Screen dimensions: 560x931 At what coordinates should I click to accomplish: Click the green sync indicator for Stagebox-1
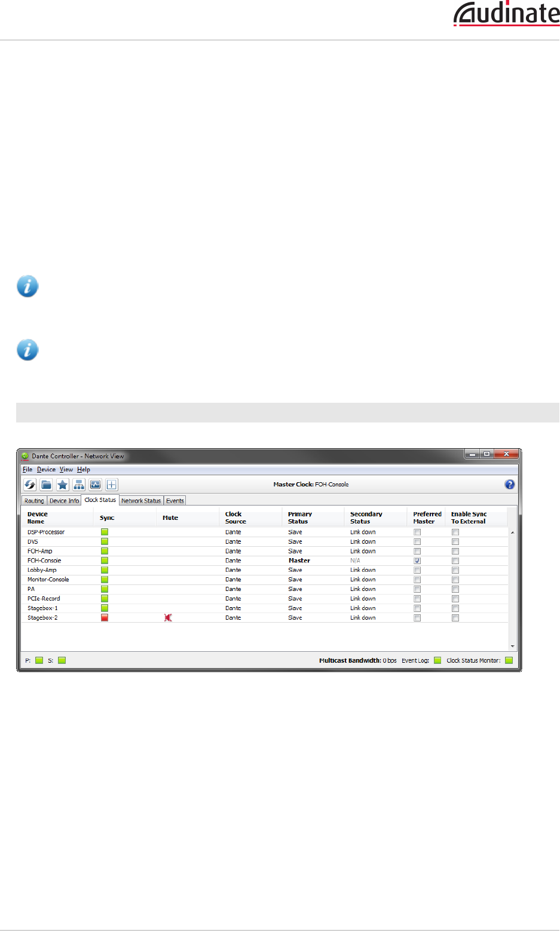(105, 608)
